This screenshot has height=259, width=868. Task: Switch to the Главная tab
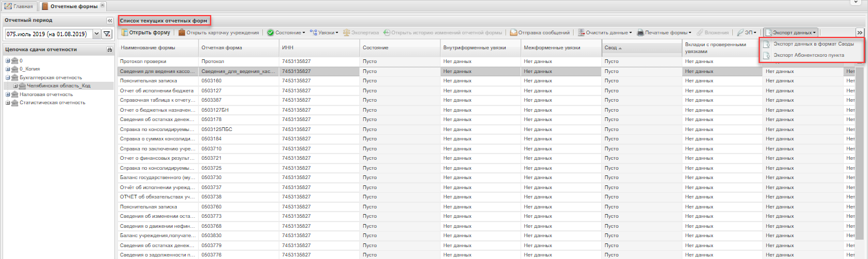click(x=18, y=6)
